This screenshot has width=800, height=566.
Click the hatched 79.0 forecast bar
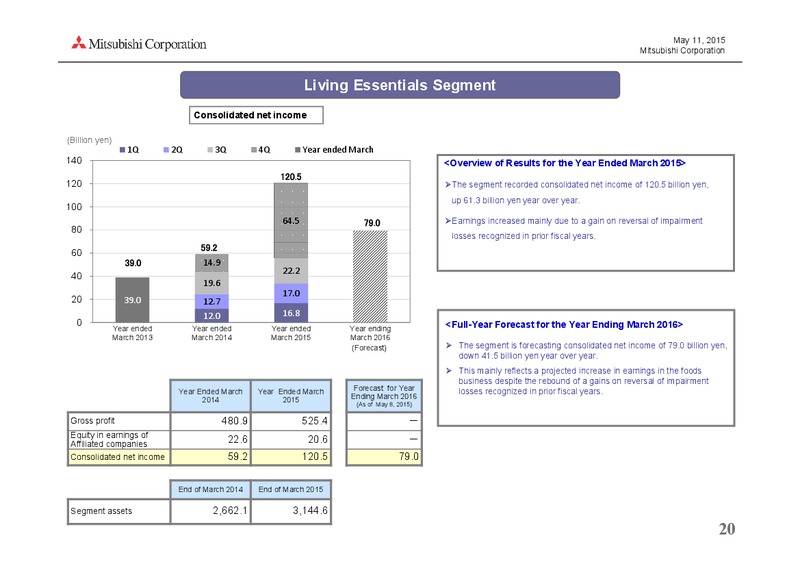370,276
